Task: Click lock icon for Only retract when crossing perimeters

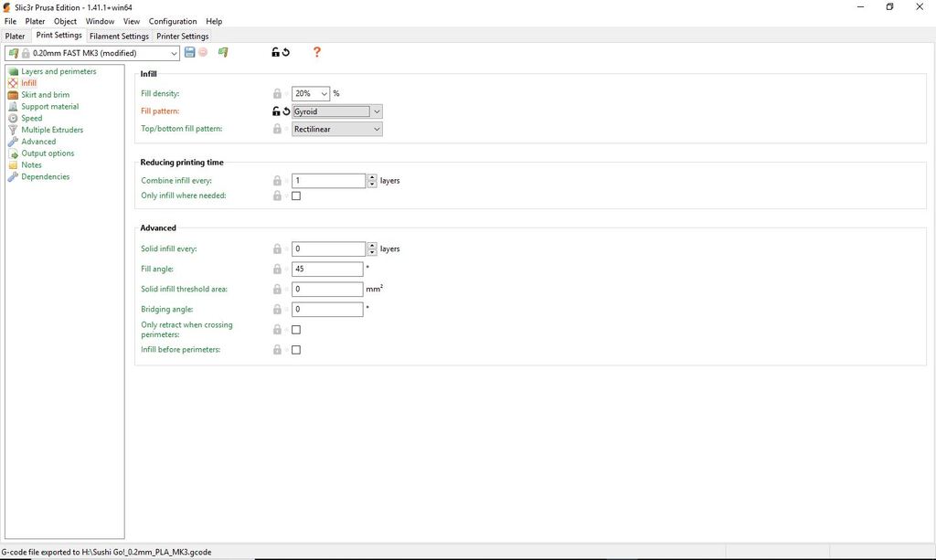Action: [277, 330]
